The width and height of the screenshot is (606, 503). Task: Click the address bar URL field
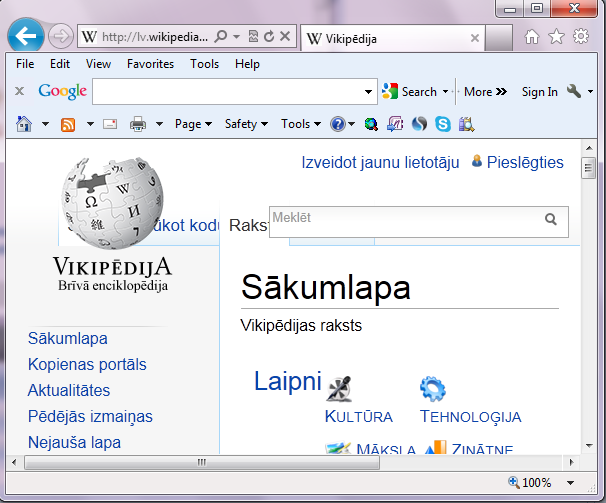(155, 37)
